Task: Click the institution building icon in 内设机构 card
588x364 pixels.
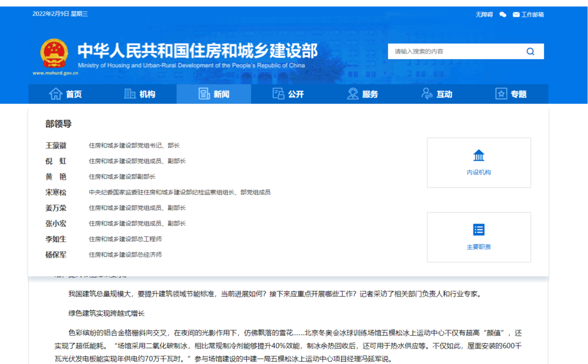Action: (x=479, y=156)
